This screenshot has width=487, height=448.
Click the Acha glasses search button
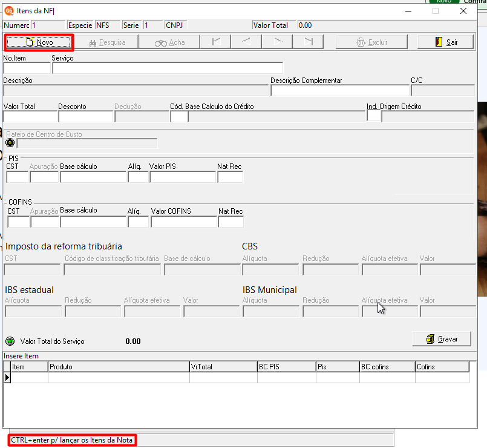point(169,42)
